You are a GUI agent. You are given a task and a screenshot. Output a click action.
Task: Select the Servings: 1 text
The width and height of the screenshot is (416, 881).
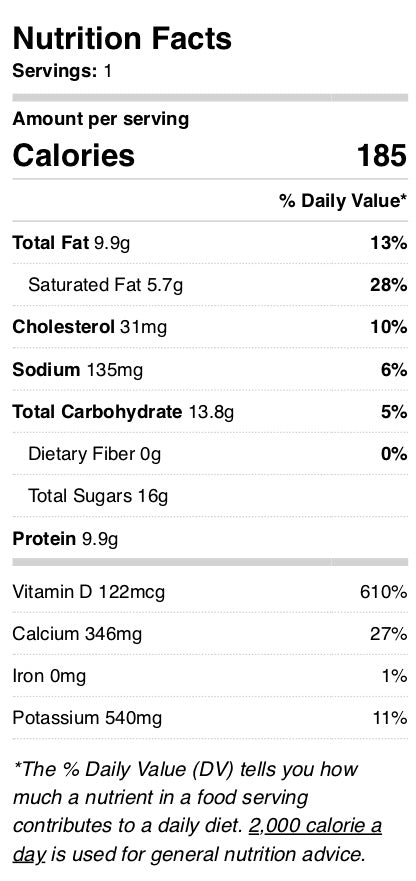[62, 71]
